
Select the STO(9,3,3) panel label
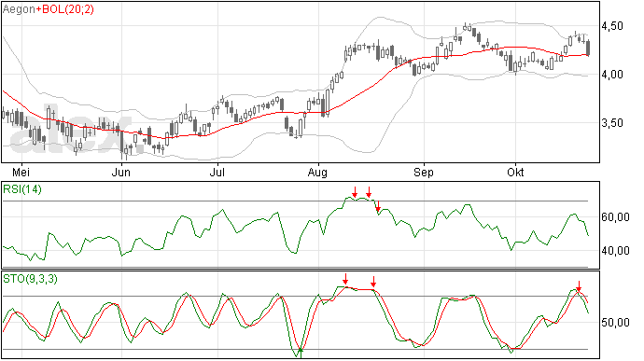(x=30, y=279)
